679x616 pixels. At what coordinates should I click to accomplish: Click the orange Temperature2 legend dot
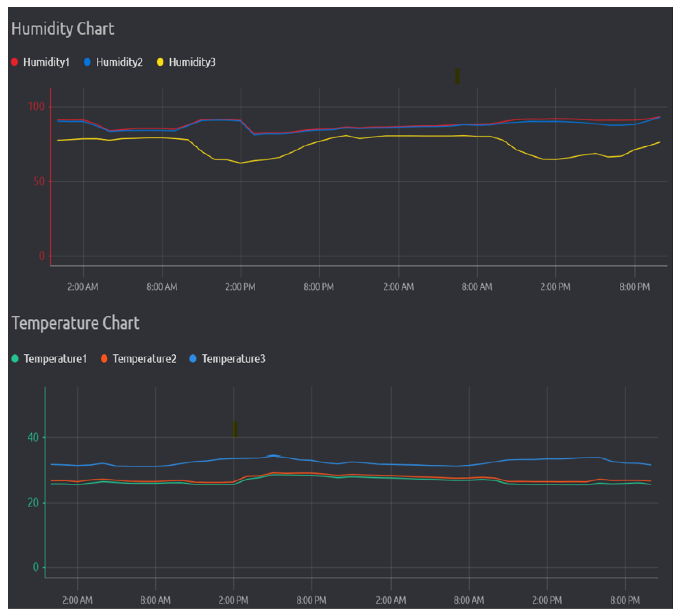click(x=104, y=358)
